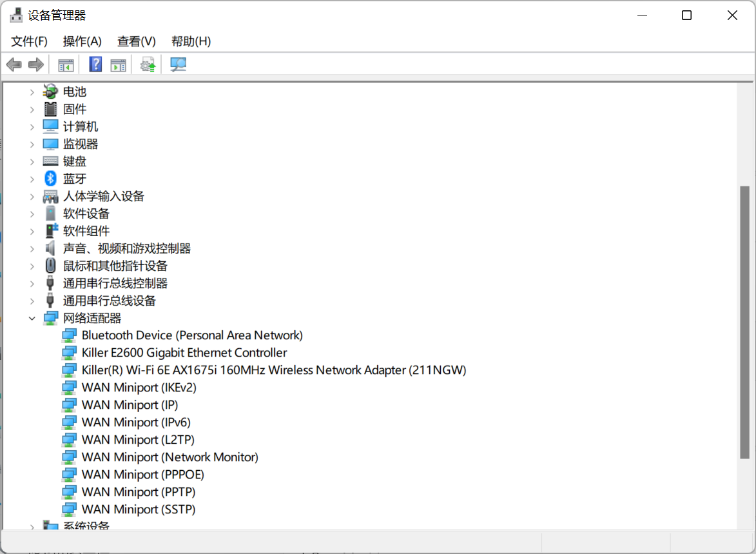Toggle the action pane toolbar icon
Image resolution: width=756 pixels, height=554 pixels.
point(118,64)
